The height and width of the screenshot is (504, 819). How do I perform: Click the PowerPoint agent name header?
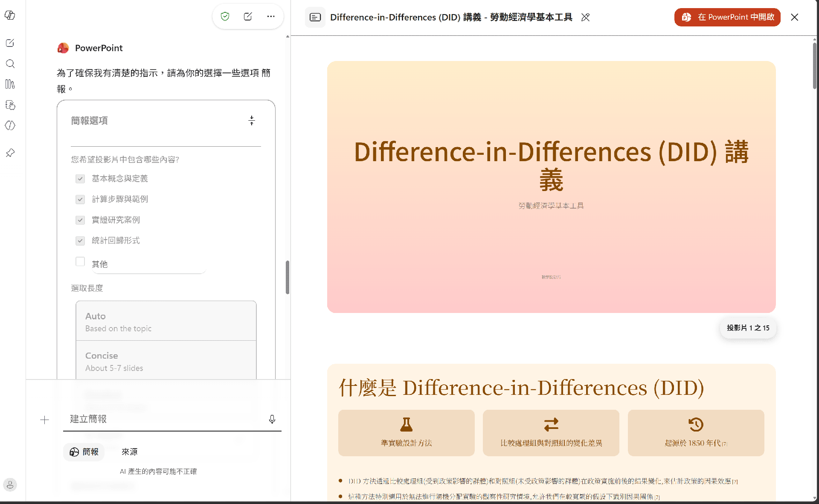click(99, 48)
